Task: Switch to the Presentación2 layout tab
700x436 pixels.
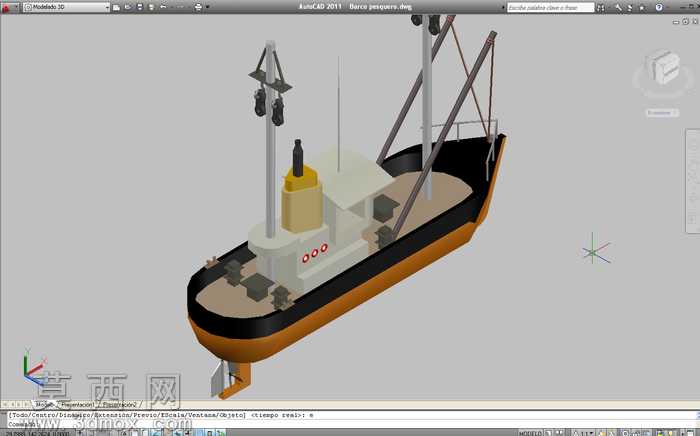Action: tap(120, 404)
